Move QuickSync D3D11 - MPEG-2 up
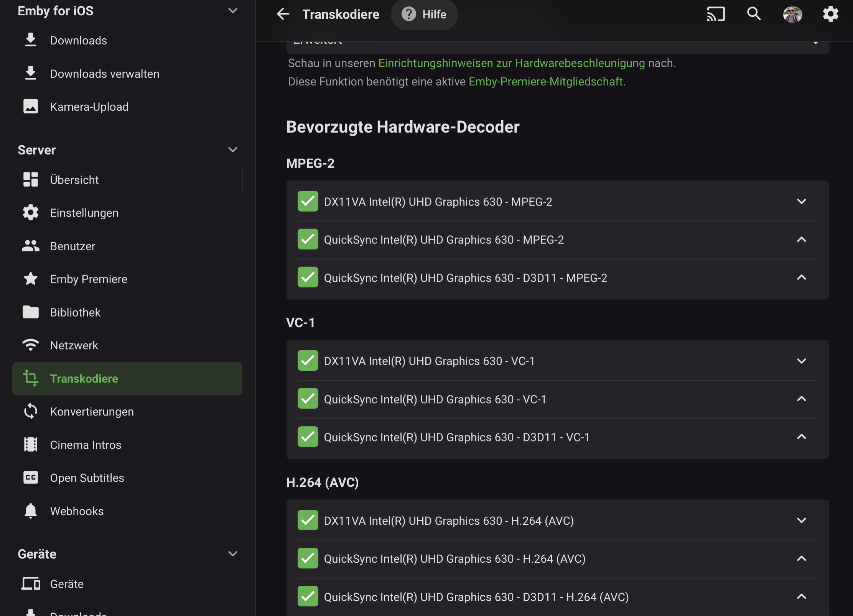Image resolution: width=853 pixels, height=616 pixels. tap(801, 277)
